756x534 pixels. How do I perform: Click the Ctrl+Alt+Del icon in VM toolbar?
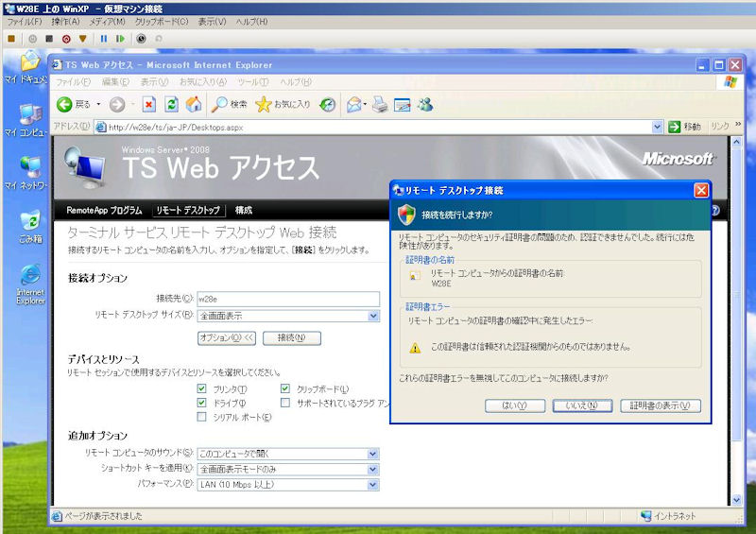(x=11, y=39)
